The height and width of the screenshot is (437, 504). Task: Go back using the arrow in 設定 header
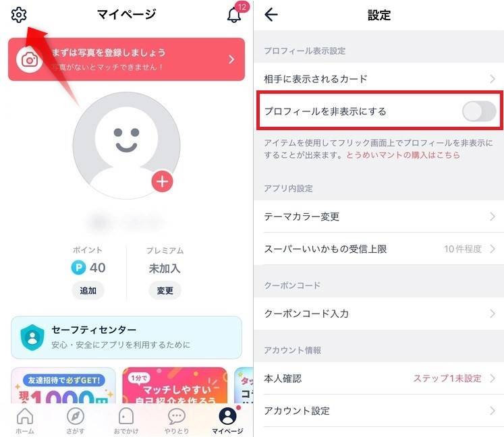click(271, 15)
